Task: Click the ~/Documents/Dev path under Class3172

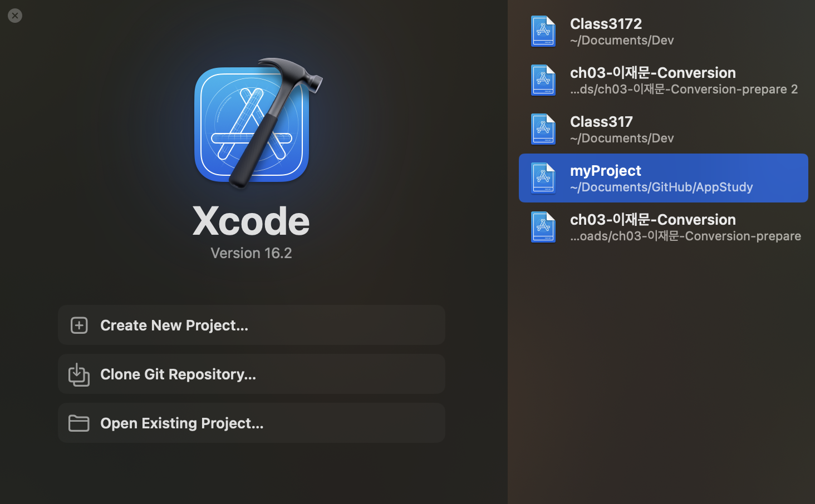Action: point(622,41)
